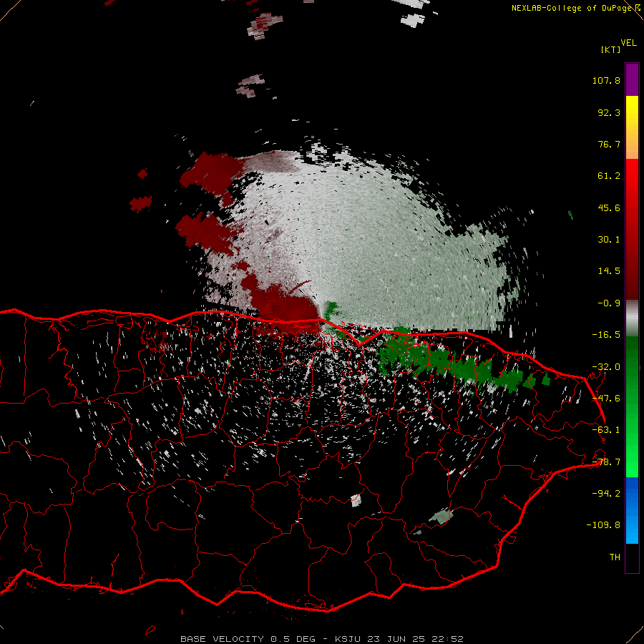644x644 pixels.
Task: Click the -16.5 legend value
Action: (606, 335)
